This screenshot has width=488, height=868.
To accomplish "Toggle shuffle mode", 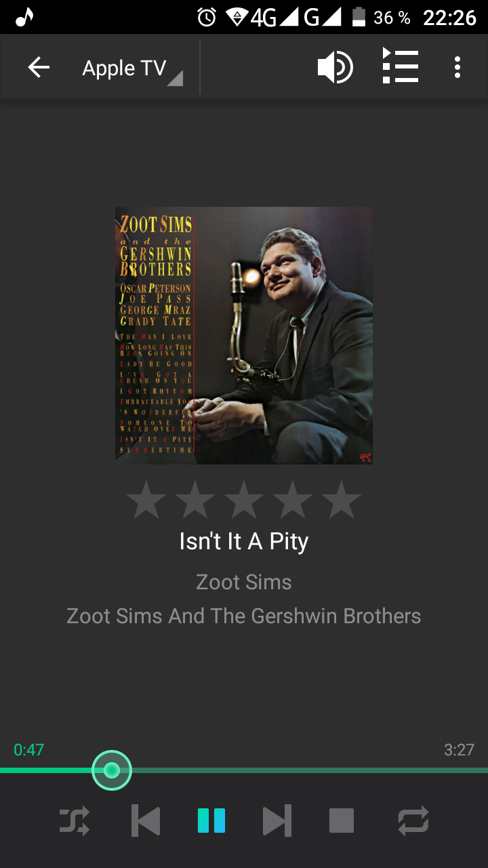I will point(75,821).
